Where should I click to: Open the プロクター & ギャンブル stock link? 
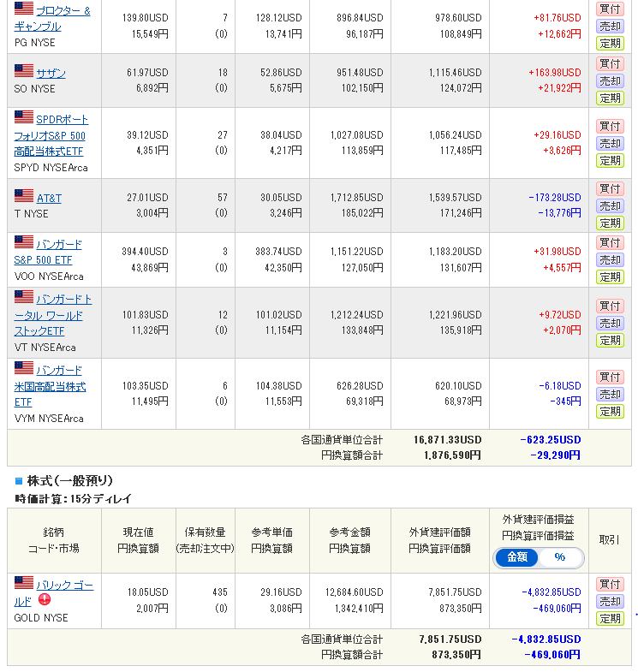point(52,19)
